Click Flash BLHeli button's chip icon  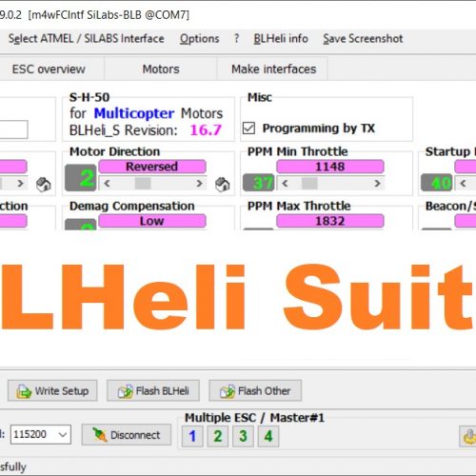tap(126, 391)
